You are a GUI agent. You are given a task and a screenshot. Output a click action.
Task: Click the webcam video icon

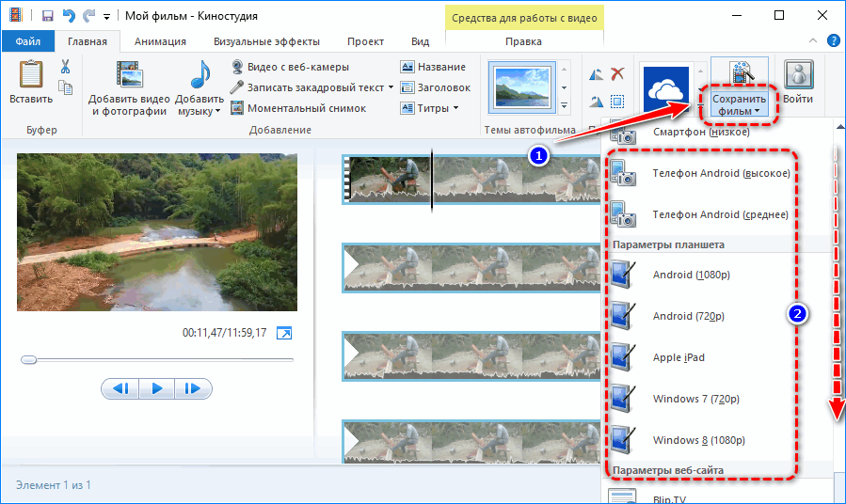point(237,67)
